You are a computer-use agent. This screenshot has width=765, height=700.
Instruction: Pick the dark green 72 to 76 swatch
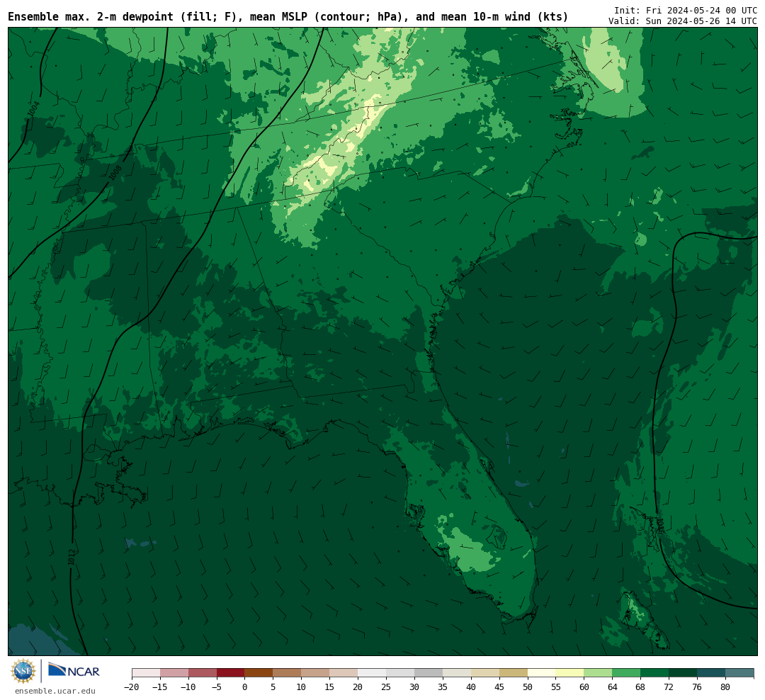(x=683, y=672)
